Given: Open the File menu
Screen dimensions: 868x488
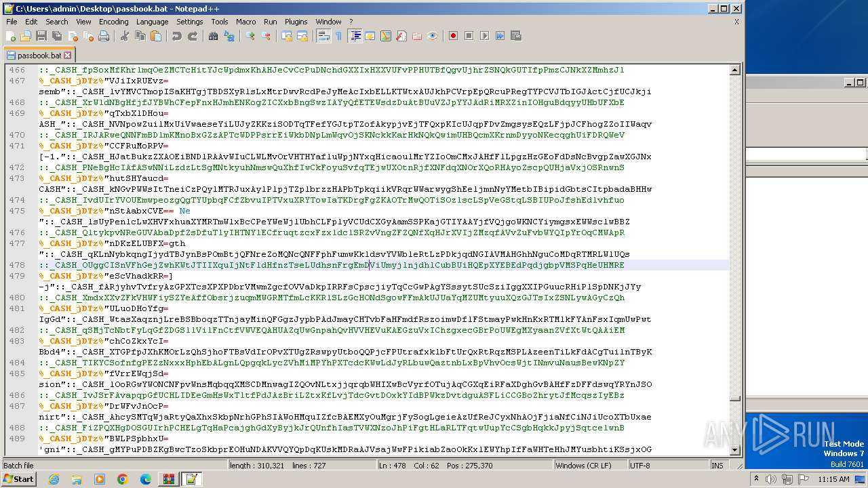Looking at the screenshot, I should tap(12, 22).
